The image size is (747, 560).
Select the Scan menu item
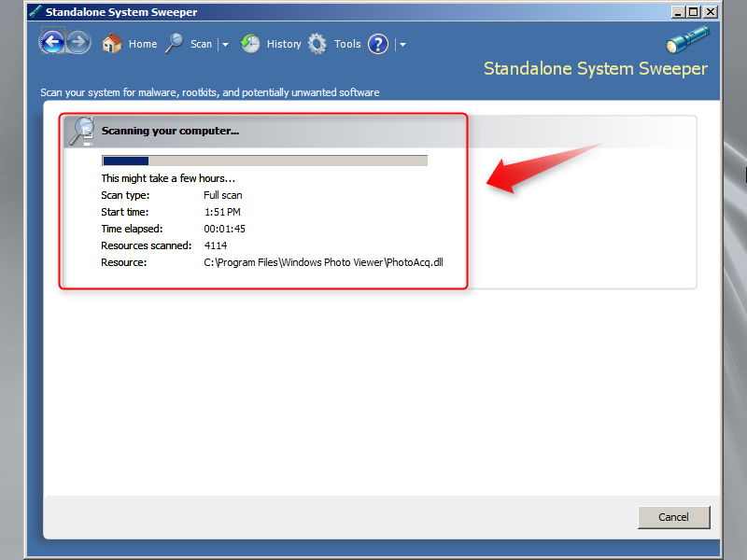[x=200, y=43]
